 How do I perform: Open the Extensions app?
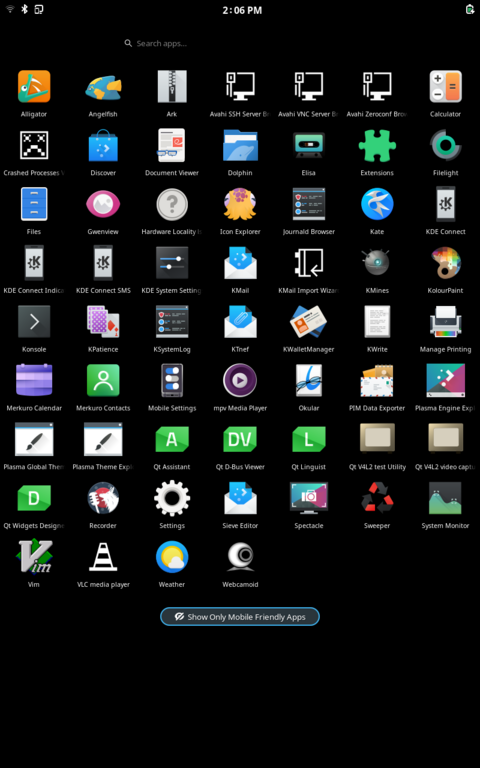pos(377,145)
